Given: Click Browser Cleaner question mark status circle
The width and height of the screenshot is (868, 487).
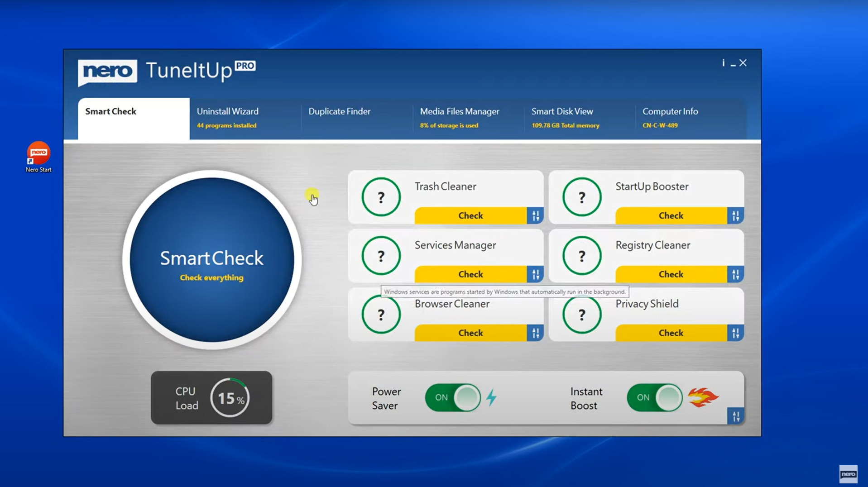Looking at the screenshot, I should [381, 315].
